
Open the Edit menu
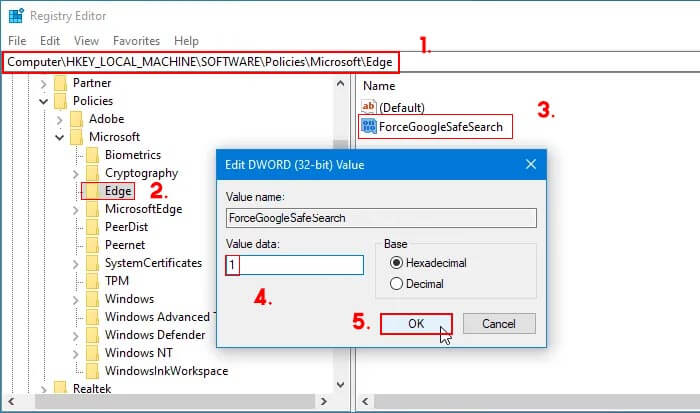coord(50,41)
